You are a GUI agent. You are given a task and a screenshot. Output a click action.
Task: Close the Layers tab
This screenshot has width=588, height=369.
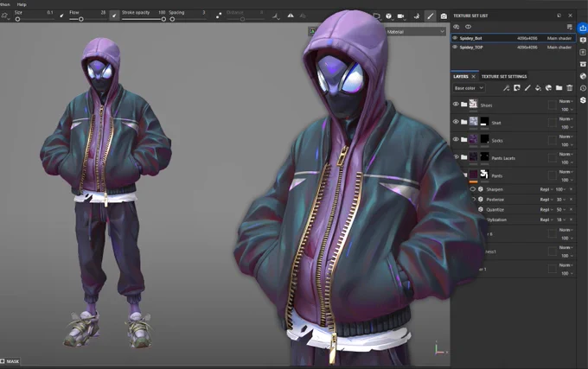(473, 76)
